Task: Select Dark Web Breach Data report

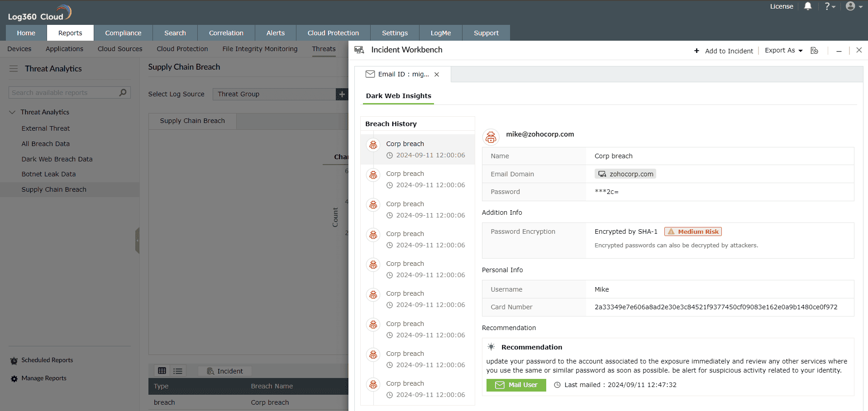Action: pyautogui.click(x=57, y=159)
